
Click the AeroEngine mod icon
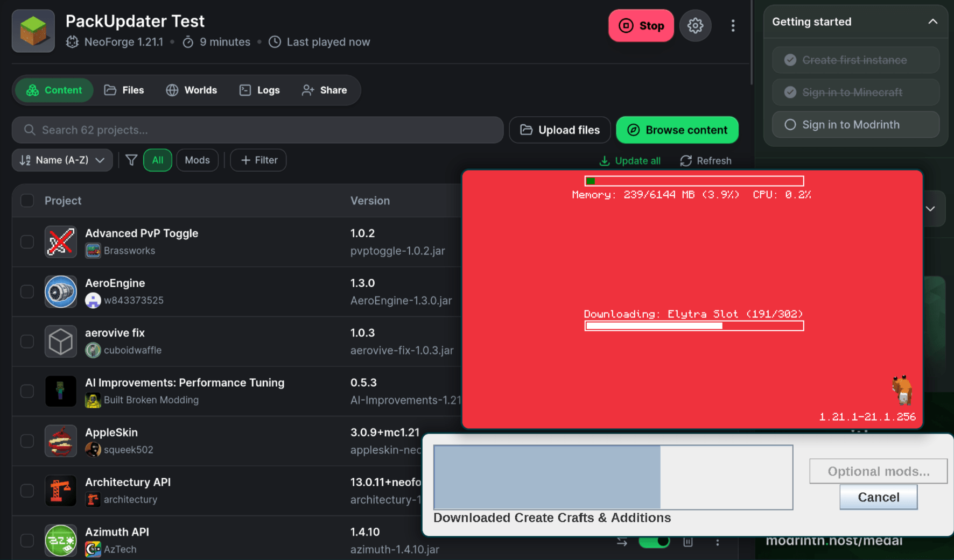pos(60,292)
